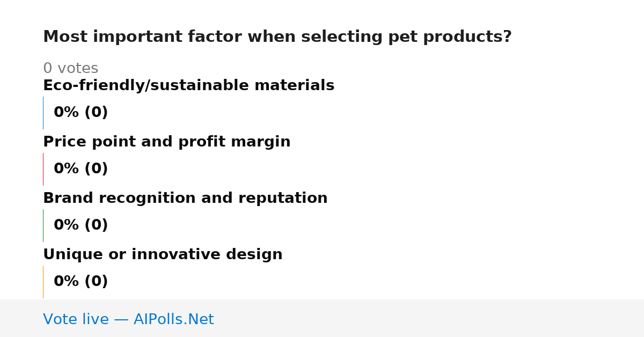Click the orange bar under Unique design option

[43, 282]
